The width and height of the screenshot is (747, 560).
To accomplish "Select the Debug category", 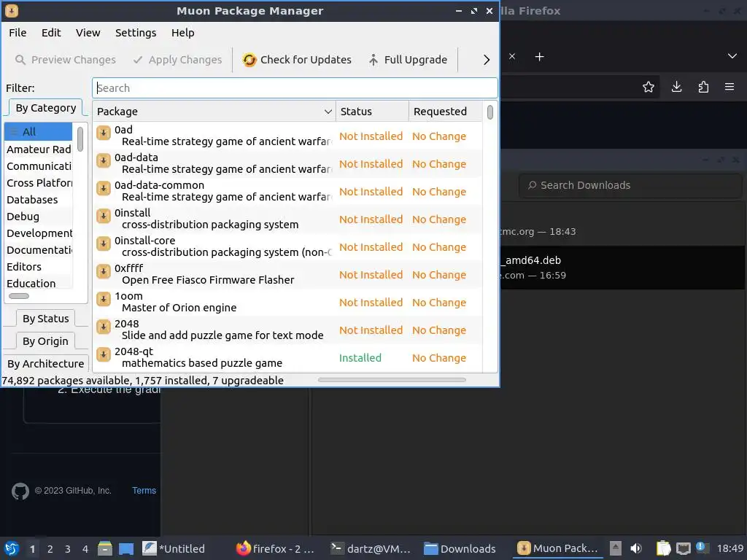I will coord(38,216).
